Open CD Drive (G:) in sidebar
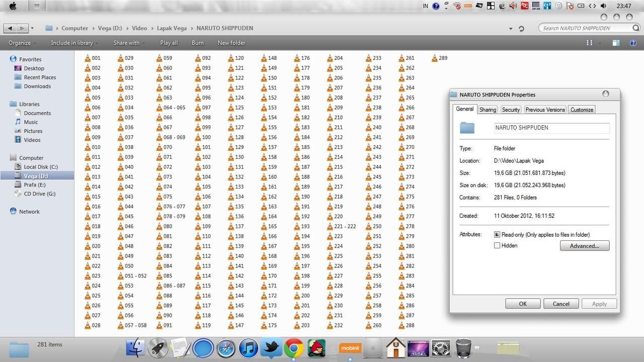Image resolution: width=644 pixels, height=362 pixels. [40, 194]
